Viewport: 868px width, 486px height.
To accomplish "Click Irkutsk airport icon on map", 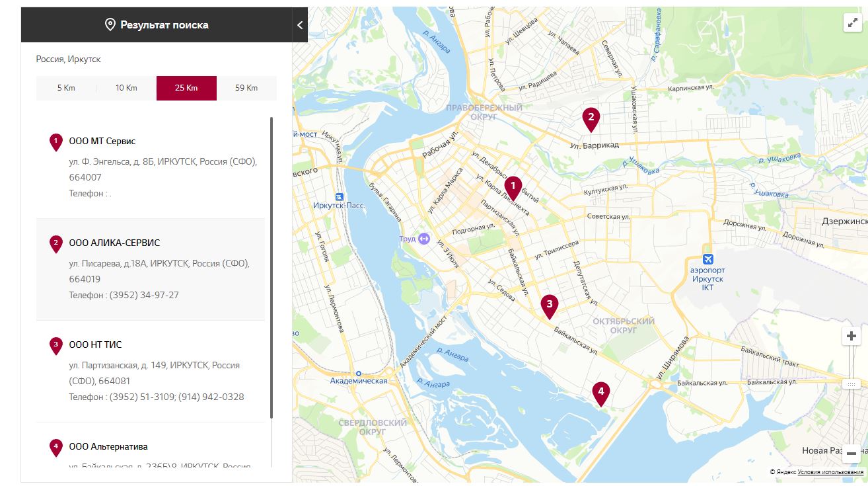I will click(708, 259).
